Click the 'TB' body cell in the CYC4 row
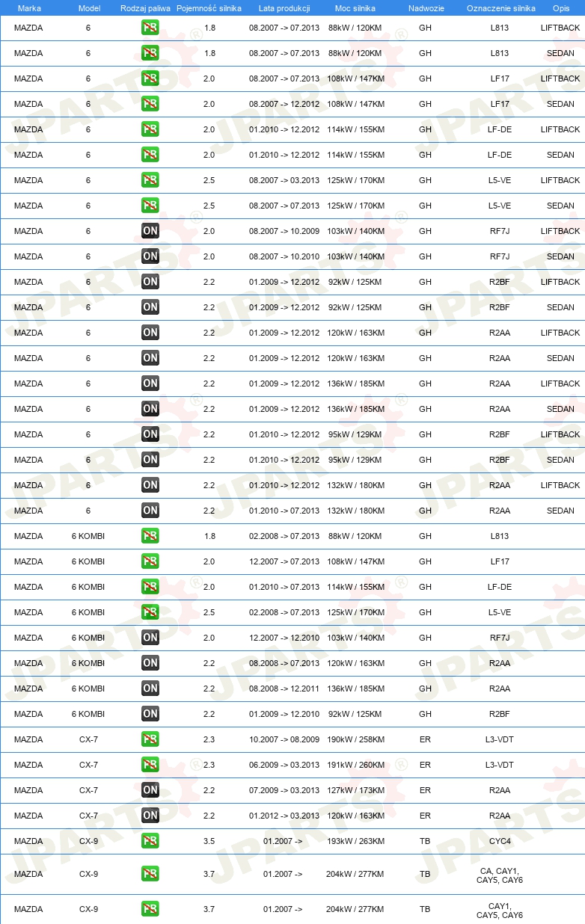 [425, 841]
